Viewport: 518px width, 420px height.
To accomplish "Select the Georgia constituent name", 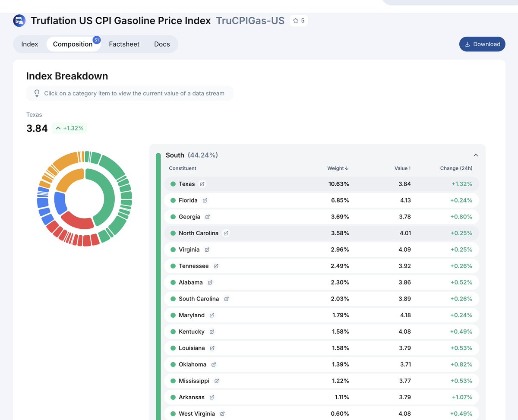I will click(x=190, y=217).
